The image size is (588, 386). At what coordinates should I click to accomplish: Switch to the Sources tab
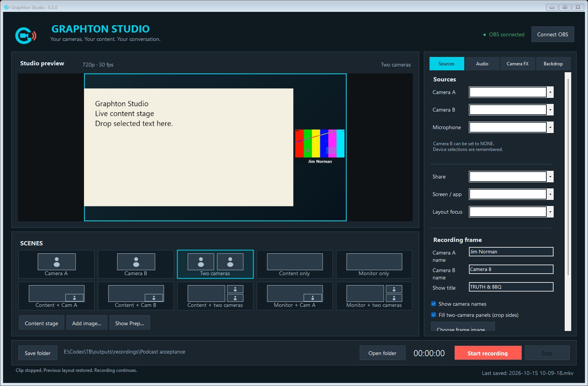pyautogui.click(x=447, y=64)
